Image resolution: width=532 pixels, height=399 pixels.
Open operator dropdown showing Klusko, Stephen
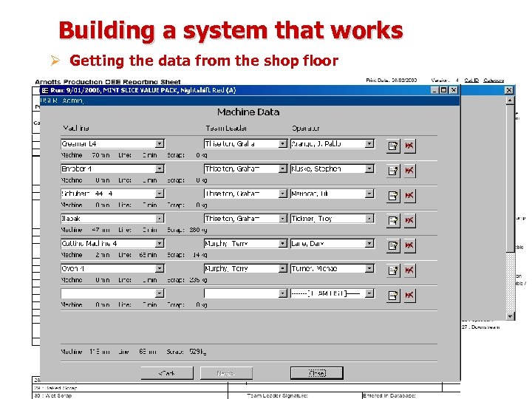point(369,168)
